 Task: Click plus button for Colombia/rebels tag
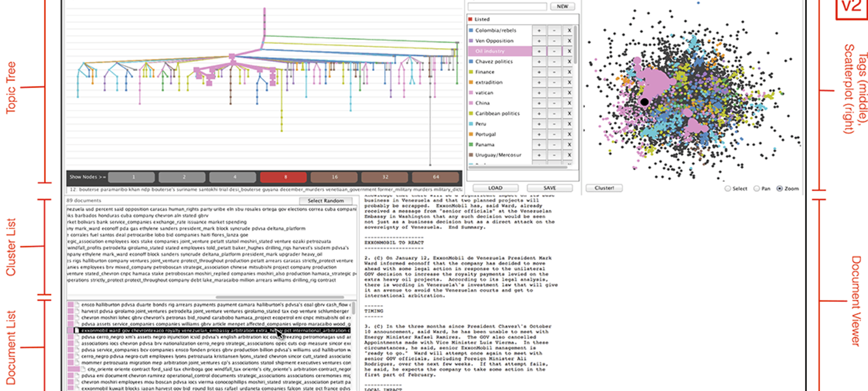[539, 30]
